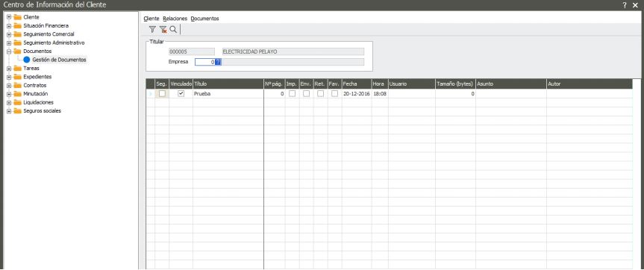
Task: Apply the filter funnel tool
Action: (152, 30)
